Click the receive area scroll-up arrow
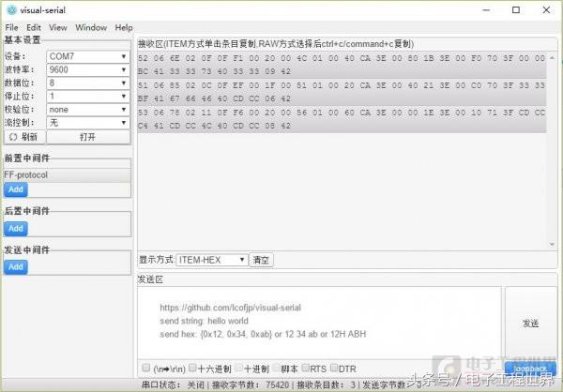 click(552, 57)
